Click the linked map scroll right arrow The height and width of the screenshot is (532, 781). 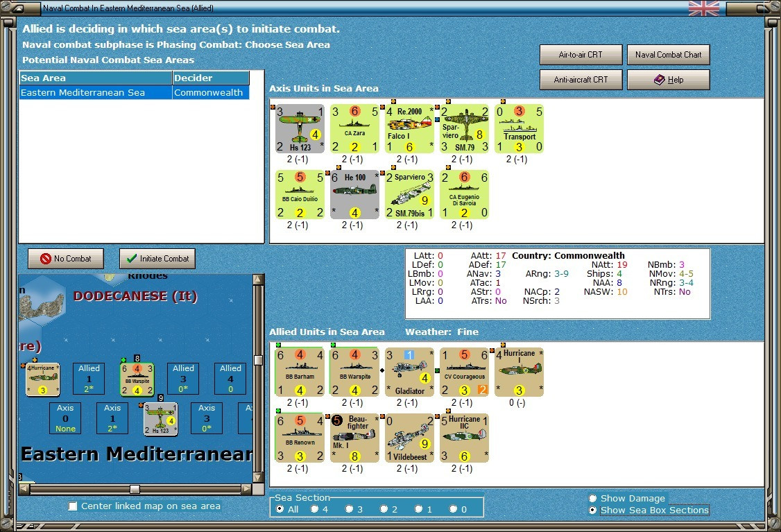[x=246, y=489]
